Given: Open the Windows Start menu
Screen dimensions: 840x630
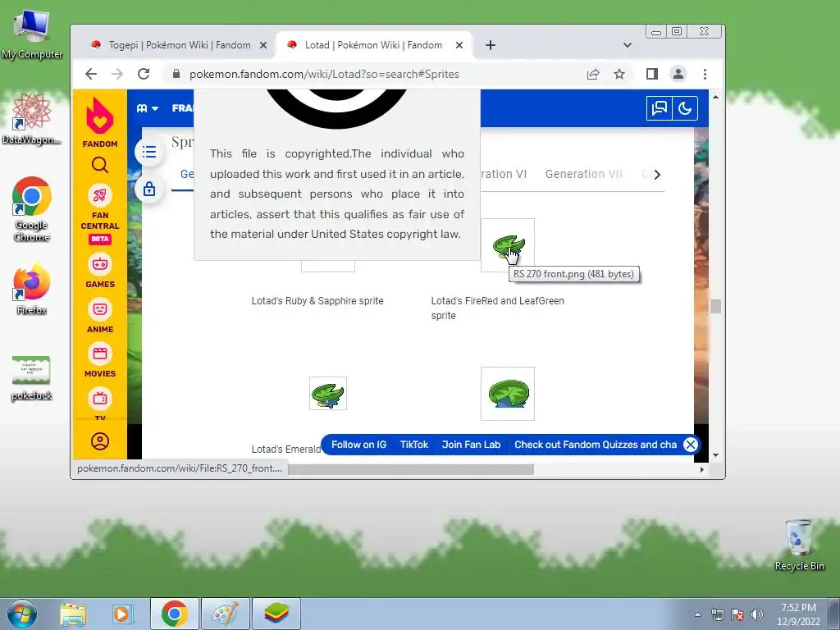Looking at the screenshot, I should coord(22,614).
